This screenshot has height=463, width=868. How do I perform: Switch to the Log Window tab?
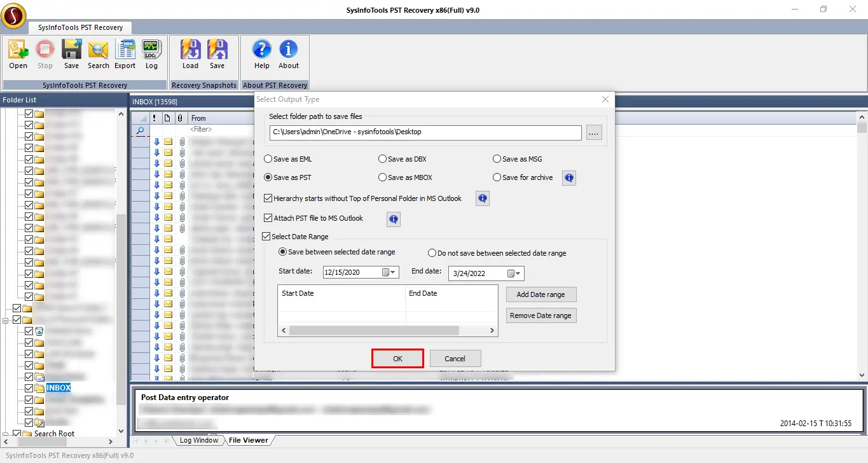tap(198, 440)
